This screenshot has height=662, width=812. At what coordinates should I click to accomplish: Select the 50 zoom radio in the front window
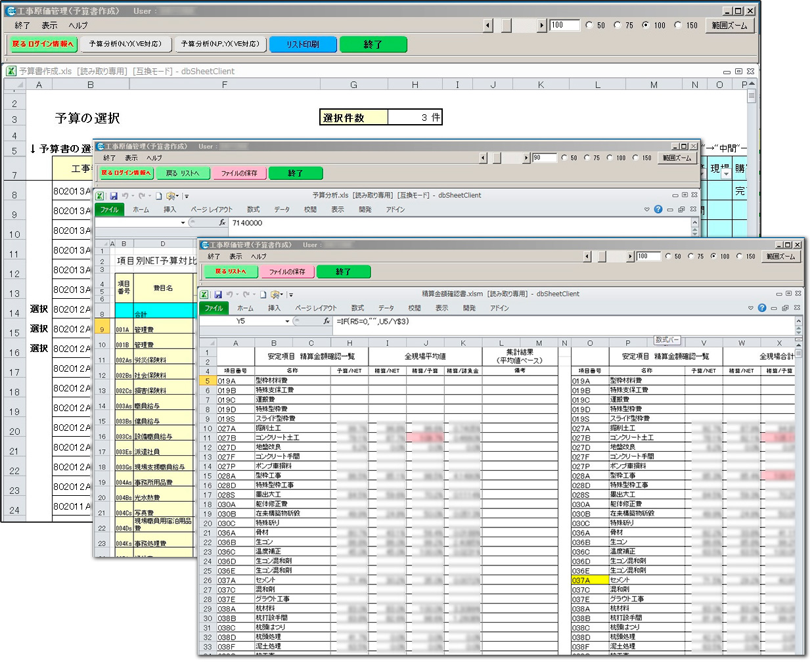[x=668, y=256]
